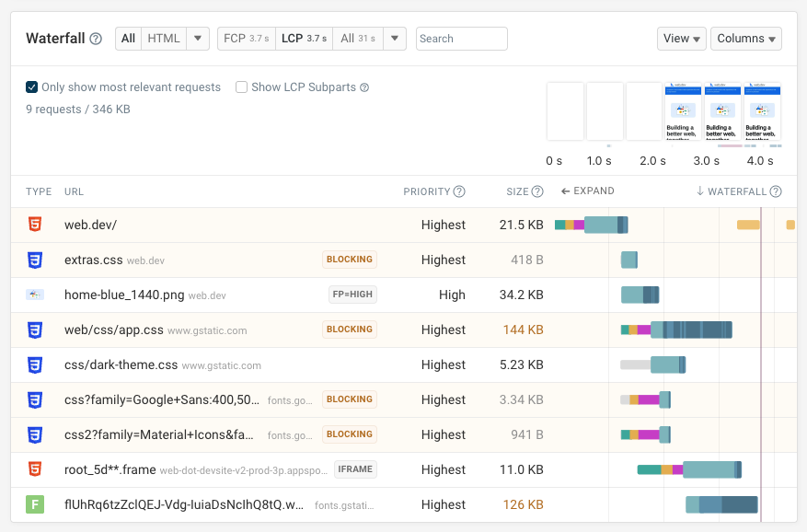Open the help tooltip next to the Waterfall title
Viewport: 807px width, 532px height.
click(x=94, y=39)
